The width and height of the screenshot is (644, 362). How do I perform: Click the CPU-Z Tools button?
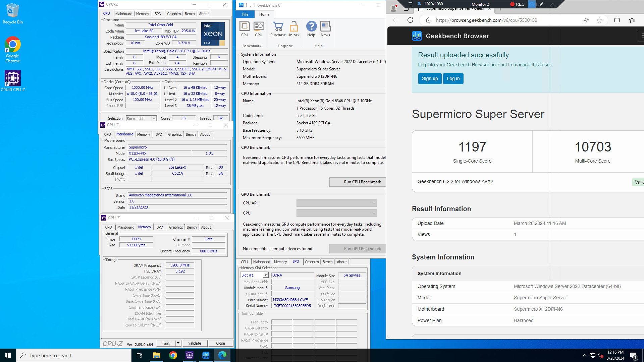pyautogui.click(x=166, y=343)
